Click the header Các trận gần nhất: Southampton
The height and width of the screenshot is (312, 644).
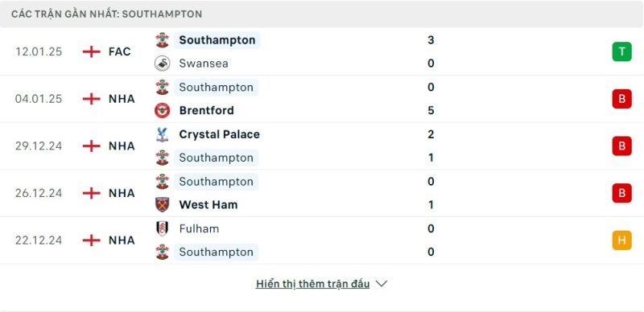pos(107,14)
